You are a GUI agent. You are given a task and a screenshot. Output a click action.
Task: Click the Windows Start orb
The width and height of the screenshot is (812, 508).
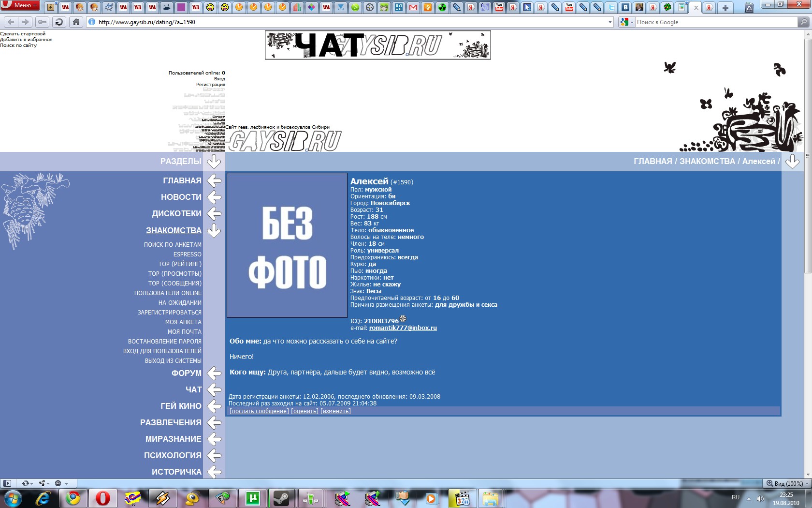click(x=13, y=498)
